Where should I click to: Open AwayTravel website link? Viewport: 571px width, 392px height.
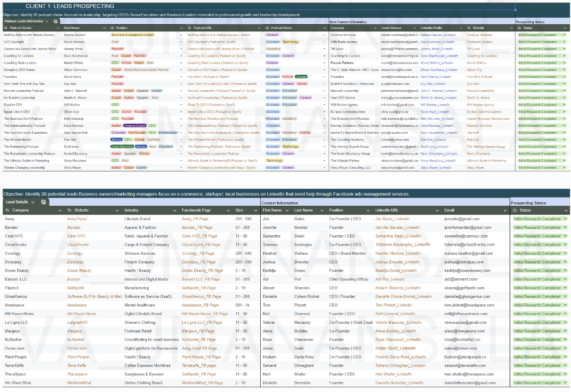[77, 219]
